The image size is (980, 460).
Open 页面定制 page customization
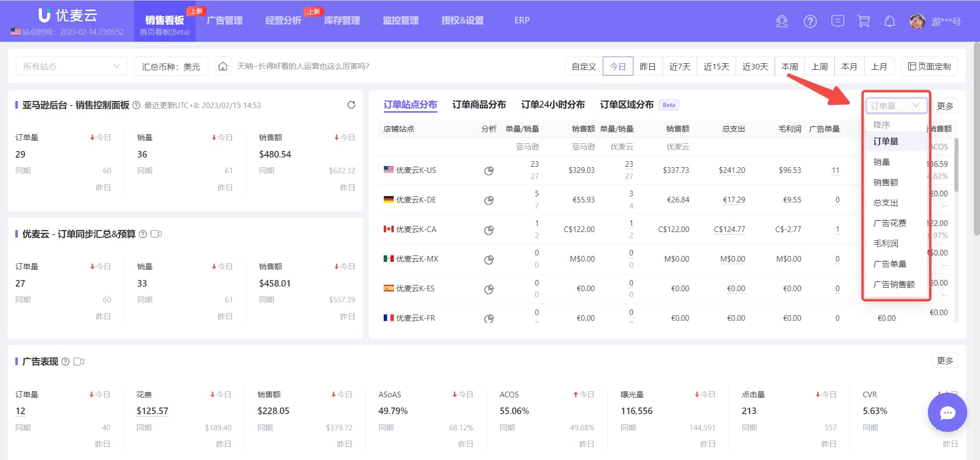[x=929, y=66]
